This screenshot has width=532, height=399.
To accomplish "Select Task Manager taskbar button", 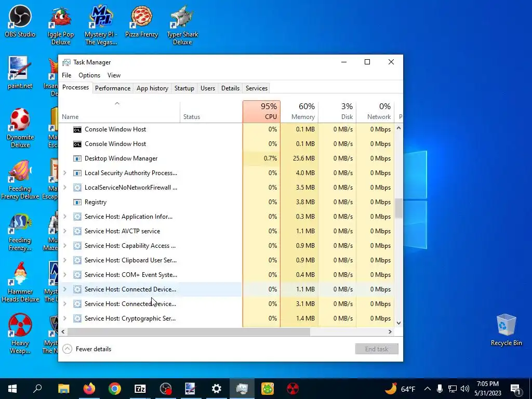I will 242,389.
